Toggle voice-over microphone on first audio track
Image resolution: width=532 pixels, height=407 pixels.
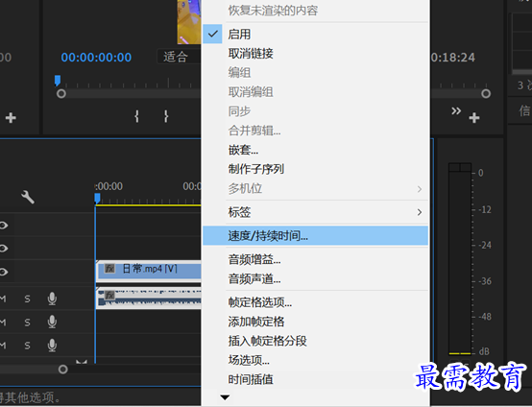pyautogui.click(x=52, y=299)
